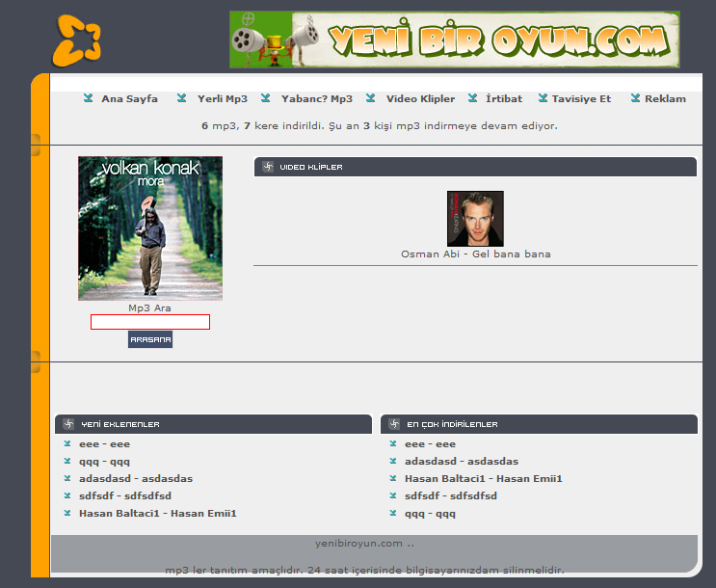Click the arrow icon beside Tavisiye Et
Image resolution: width=716 pixels, height=588 pixels.
pyautogui.click(x=543, y=98)
